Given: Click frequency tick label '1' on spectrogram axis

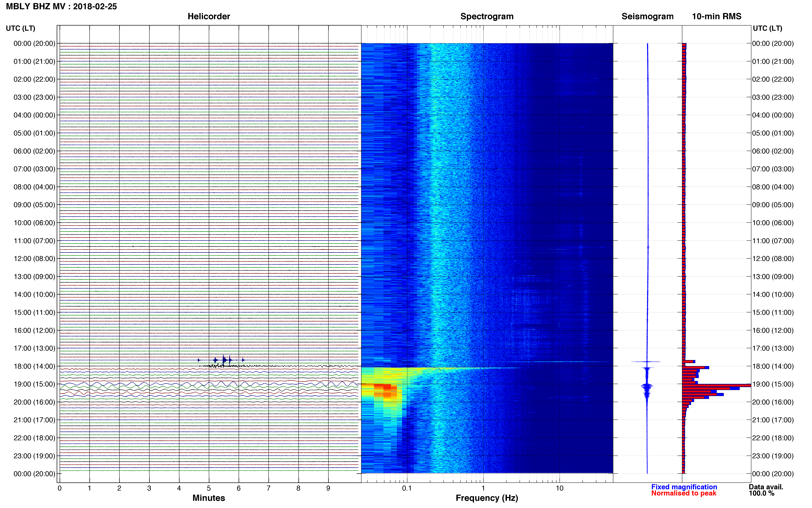Looking at the screenshot, I should click(x=483, y=488).
